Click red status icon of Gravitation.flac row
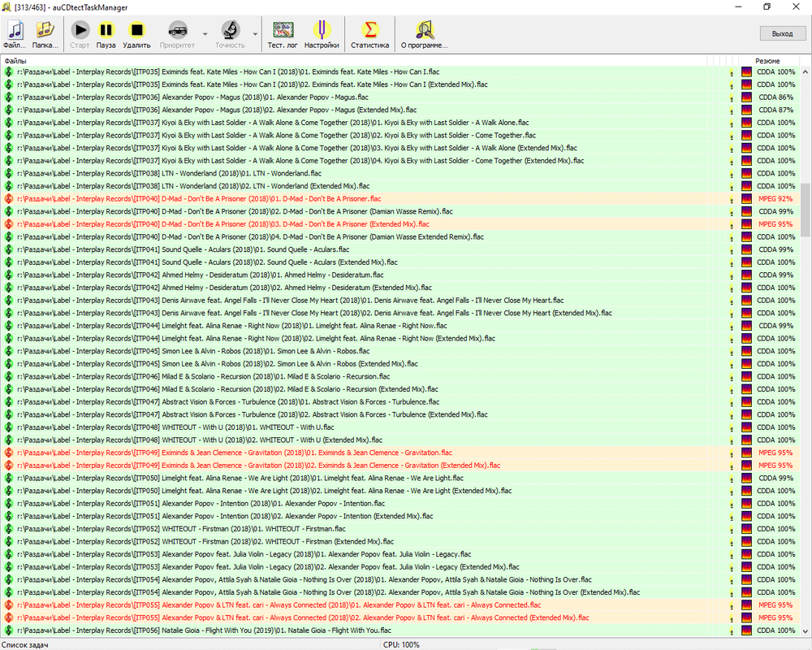This screenshot has height=650, width=812. pyautogui.click(x=9, y=453)
